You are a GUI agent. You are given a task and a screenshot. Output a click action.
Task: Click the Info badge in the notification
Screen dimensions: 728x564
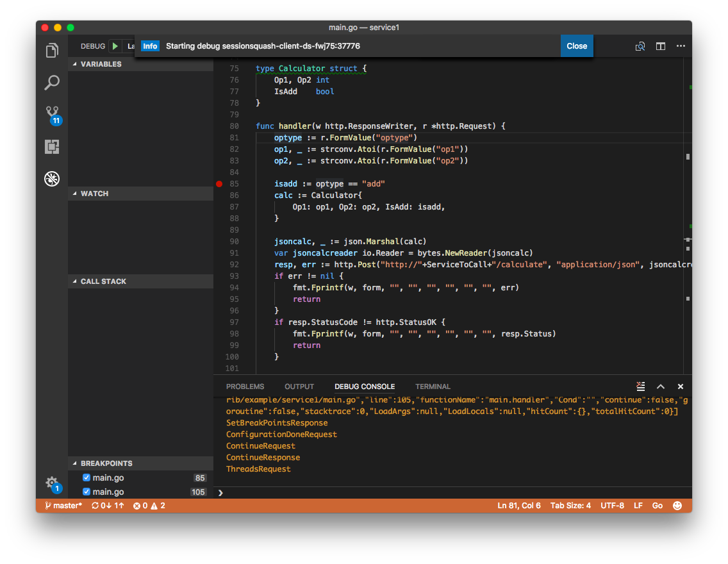click(150, 46)
